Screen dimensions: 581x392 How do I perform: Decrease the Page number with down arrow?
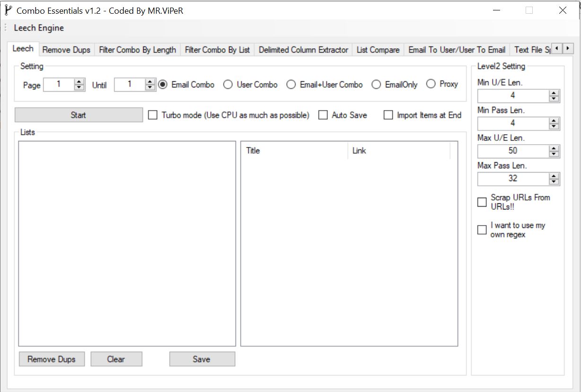[79, 87]
